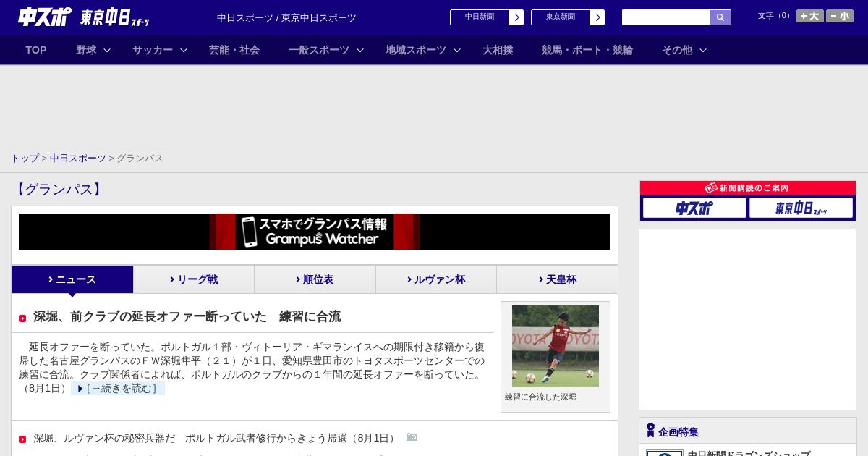Click the 中スポ logo in header
The width and height of the screenshot is (868, 456).
(x=45, y=17)
